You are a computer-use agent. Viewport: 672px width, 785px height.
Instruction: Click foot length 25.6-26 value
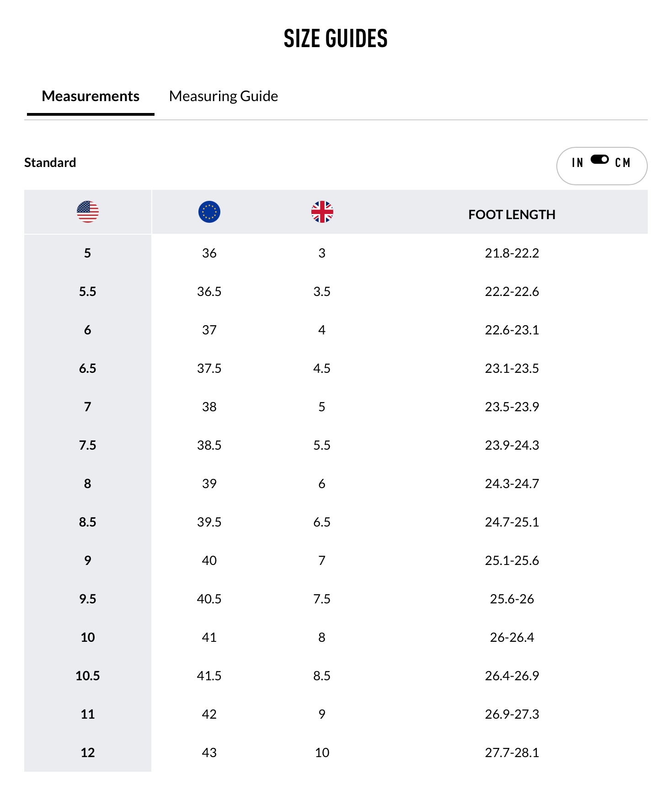[512, 599]
